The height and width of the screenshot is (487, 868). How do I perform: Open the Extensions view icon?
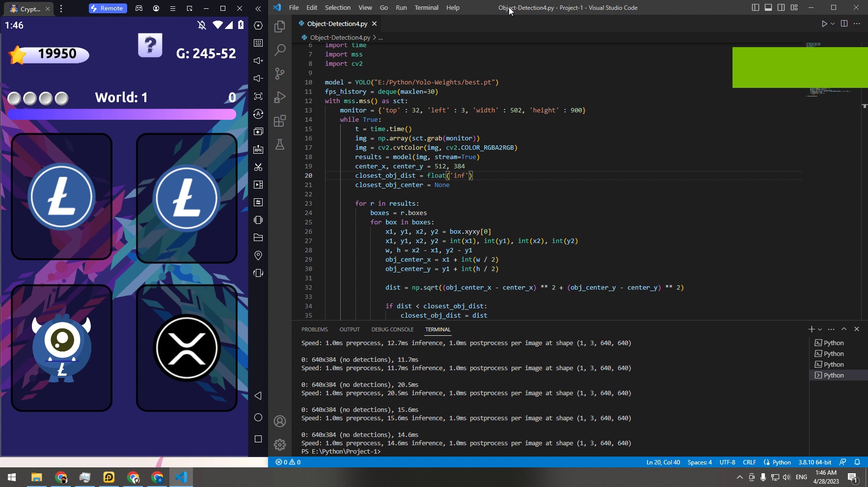pos(280,121)
